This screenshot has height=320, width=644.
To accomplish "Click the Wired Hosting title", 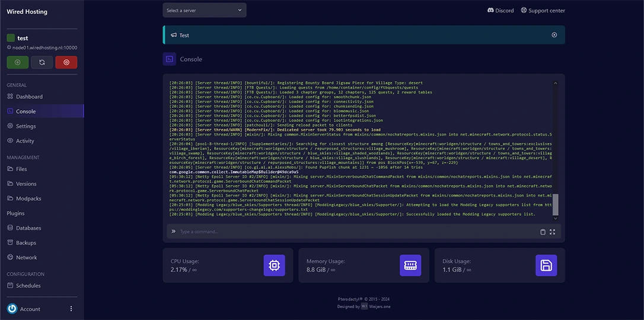I will pos(27,12).
